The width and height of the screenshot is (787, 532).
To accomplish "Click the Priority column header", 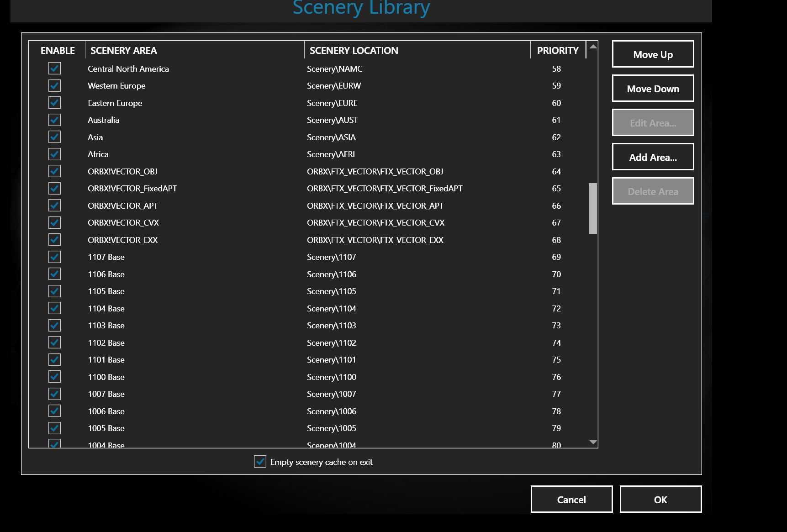I will click(x=557, y=50).
